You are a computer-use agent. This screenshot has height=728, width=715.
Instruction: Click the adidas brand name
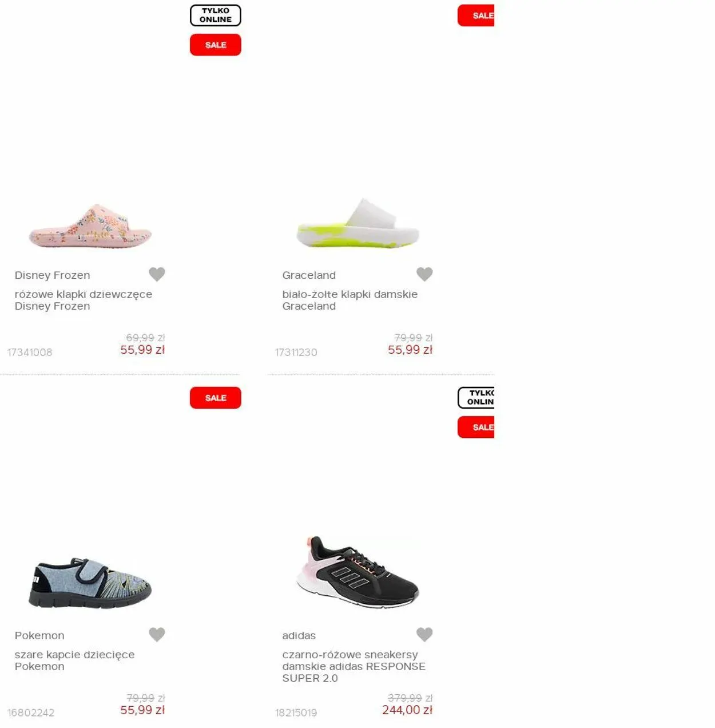tap(299, 635)
